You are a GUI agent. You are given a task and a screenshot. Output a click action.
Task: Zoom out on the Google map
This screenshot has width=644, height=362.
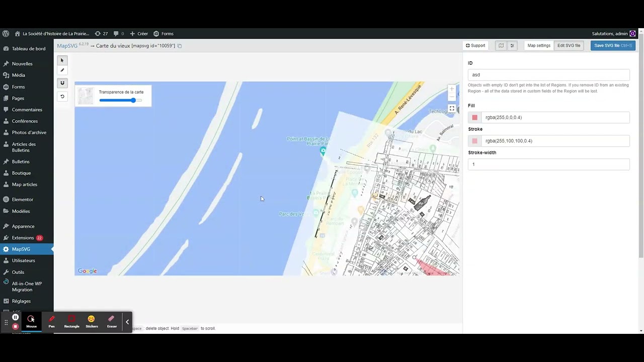(x=452, y=97)
